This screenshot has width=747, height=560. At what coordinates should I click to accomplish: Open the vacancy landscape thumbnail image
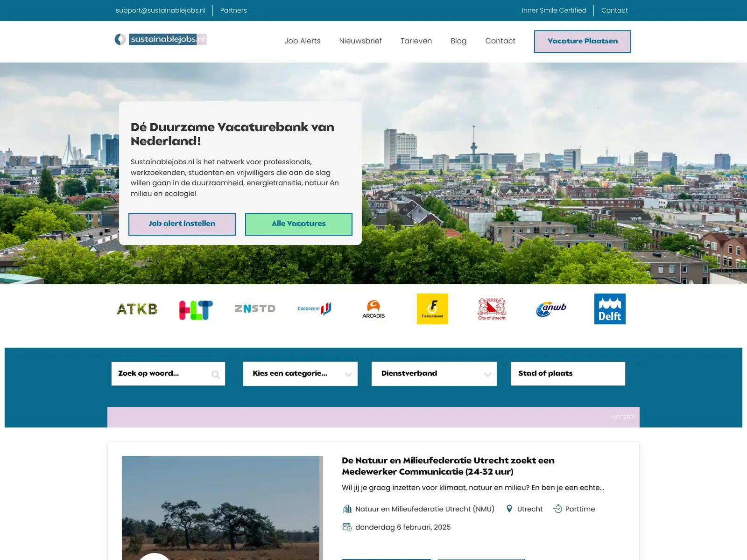click(x=222, y=508)
